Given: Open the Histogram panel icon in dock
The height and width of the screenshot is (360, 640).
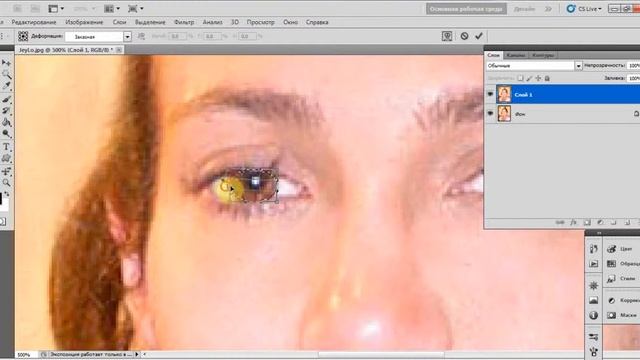Looking at the screenshot, I should click(593, 300).
